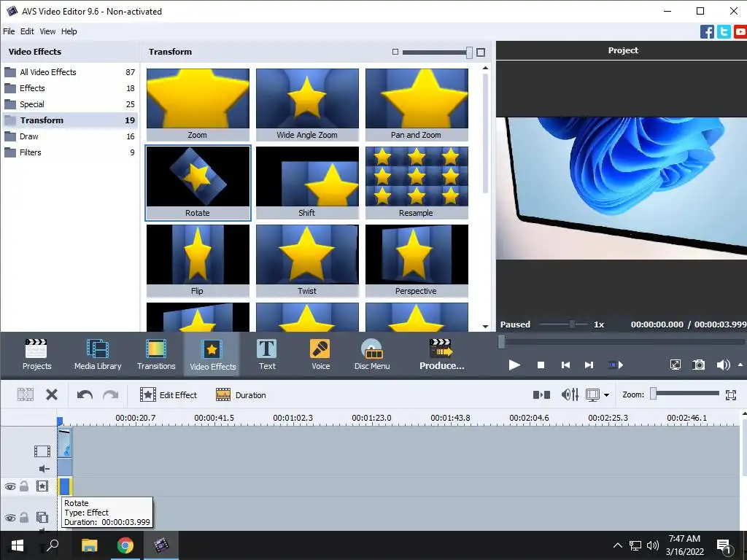The image size is (747, 560).
Task: Lock the video effects track
Action: pos(24,486)
